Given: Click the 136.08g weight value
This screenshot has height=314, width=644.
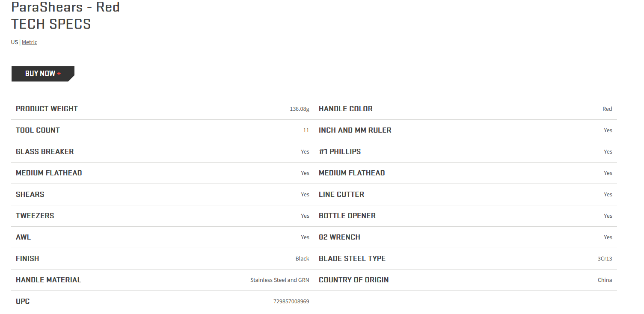Looking at the screenshot, I should point(300,109).
